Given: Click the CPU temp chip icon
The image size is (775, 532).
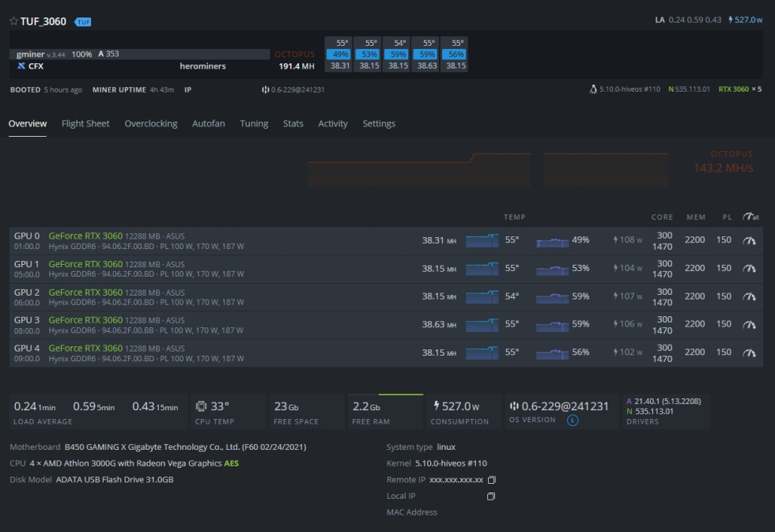Looking at the screenshot, I should [x=201, y=406].
